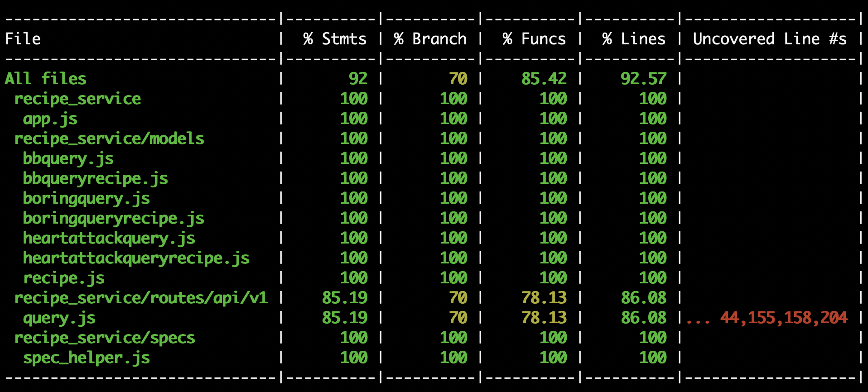Click the 'bbqueryrecipe.js' file name
868x392 pixels.
pos(96,178)
